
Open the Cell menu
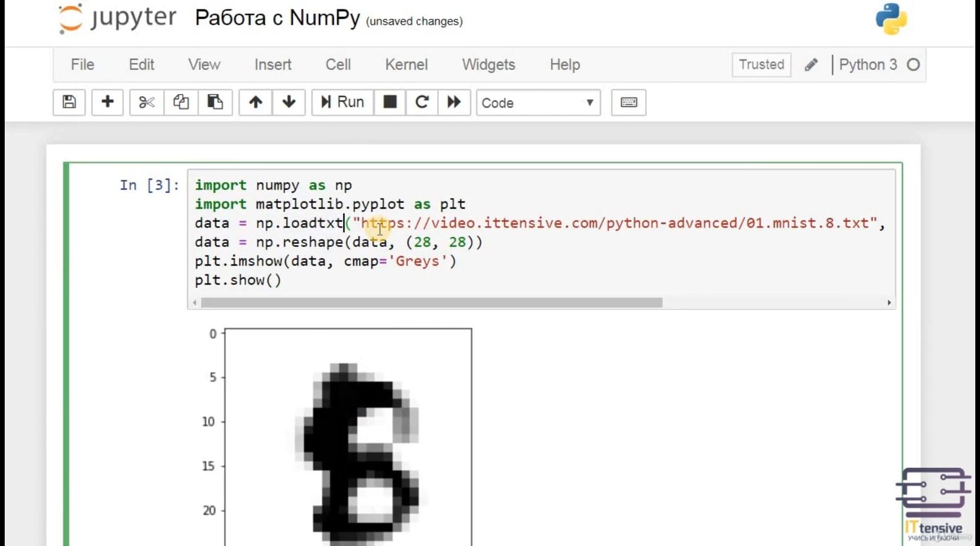tap(338, 65)
